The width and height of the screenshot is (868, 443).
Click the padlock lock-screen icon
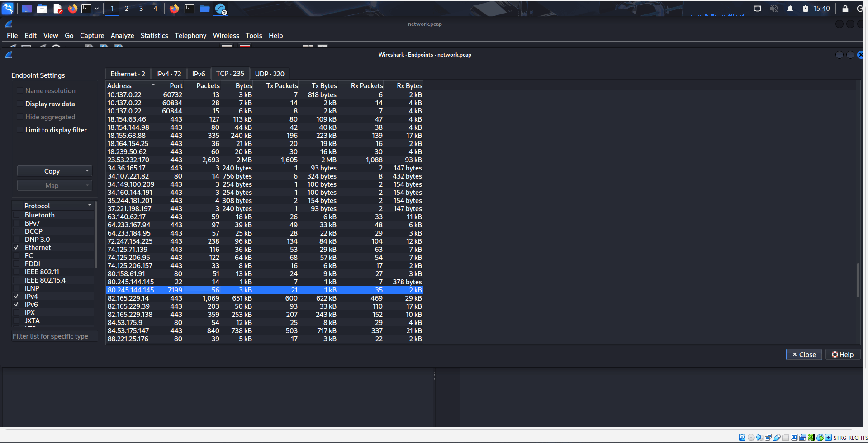(x=845, y=9)
